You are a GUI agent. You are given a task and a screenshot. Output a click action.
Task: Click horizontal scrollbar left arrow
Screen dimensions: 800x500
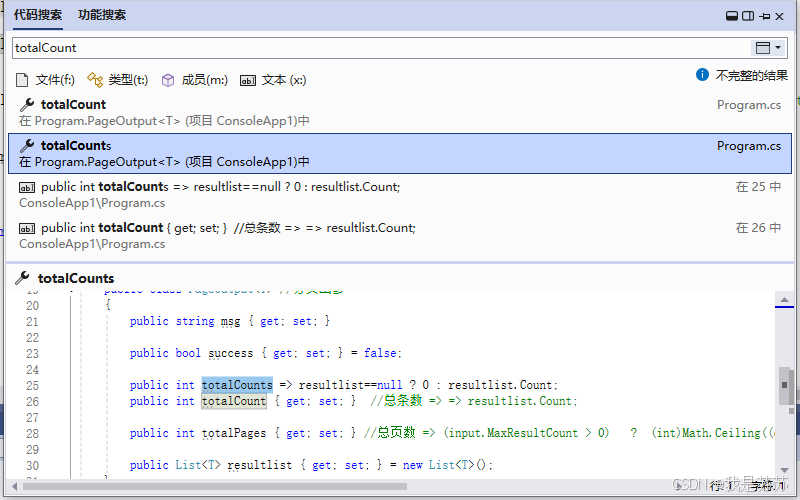pos(14,486)
